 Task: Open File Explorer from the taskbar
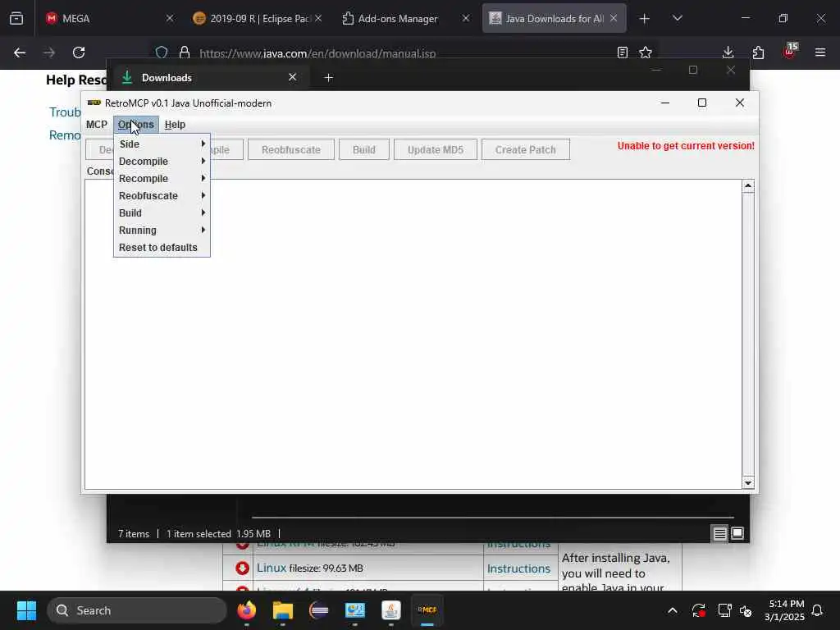click(x=283, y=610)
